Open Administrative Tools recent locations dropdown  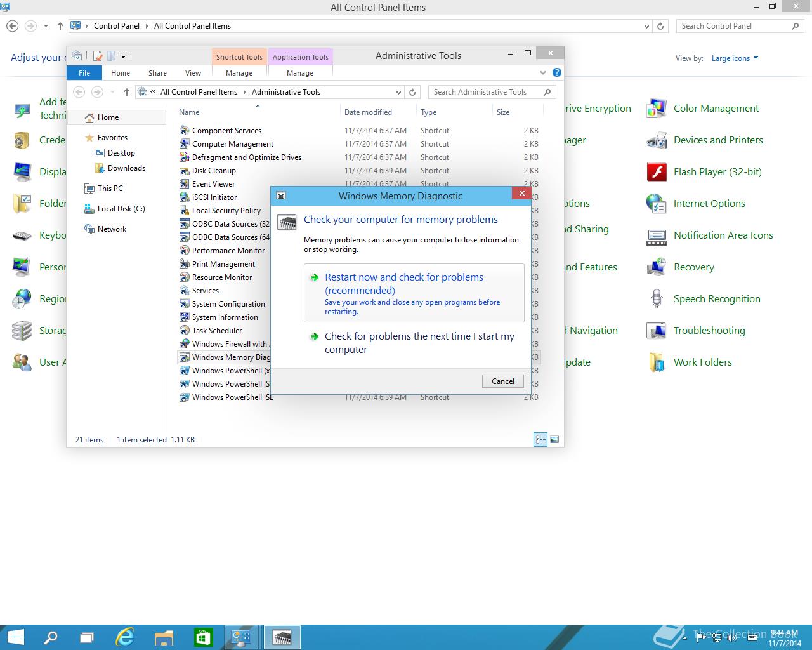(112, 92)
